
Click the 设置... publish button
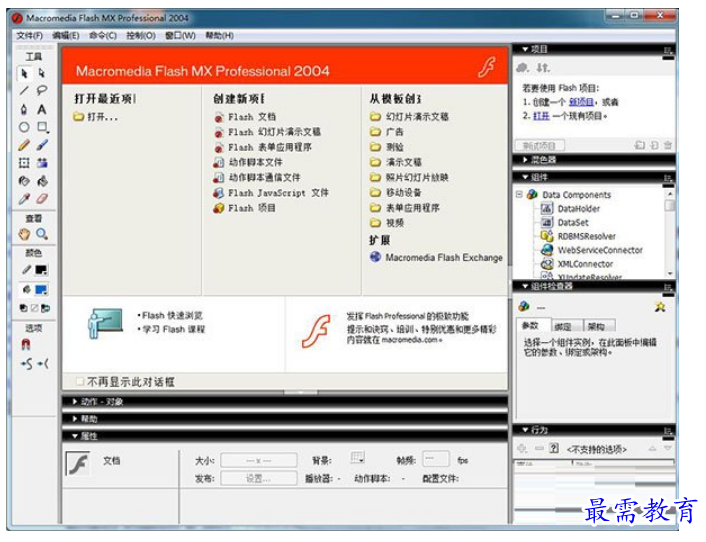(258, 479)
